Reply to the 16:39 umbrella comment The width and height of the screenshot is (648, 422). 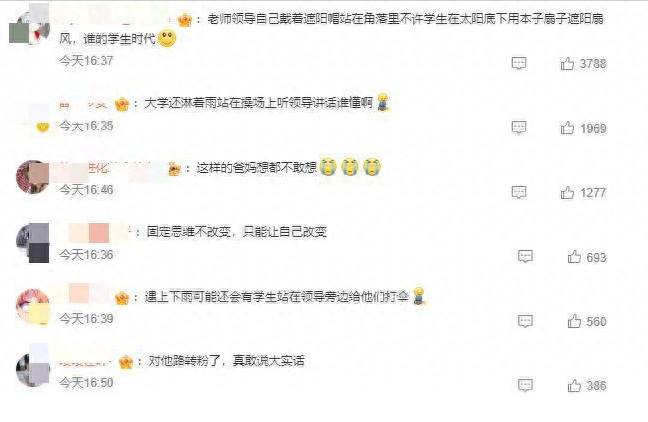click(525, 321)
